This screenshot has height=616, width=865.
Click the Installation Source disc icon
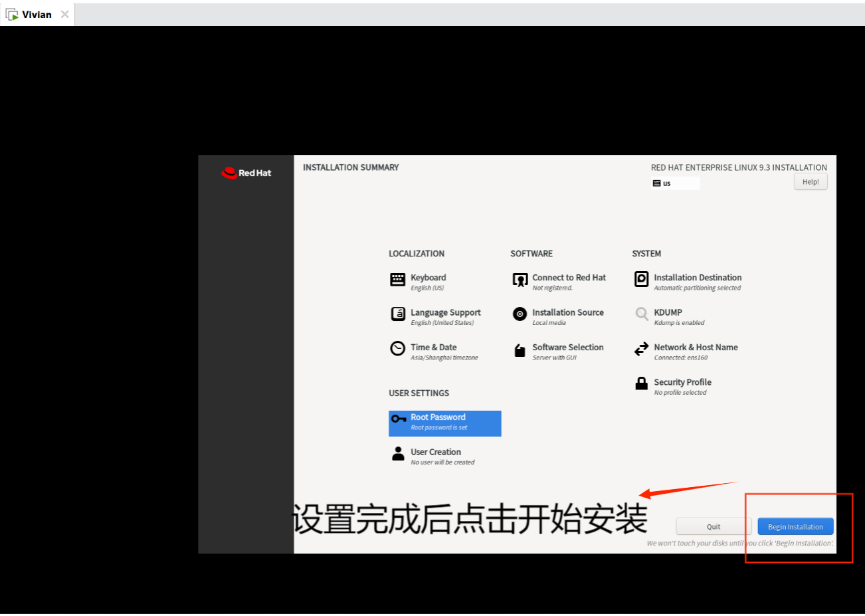[x=520, y=314]
